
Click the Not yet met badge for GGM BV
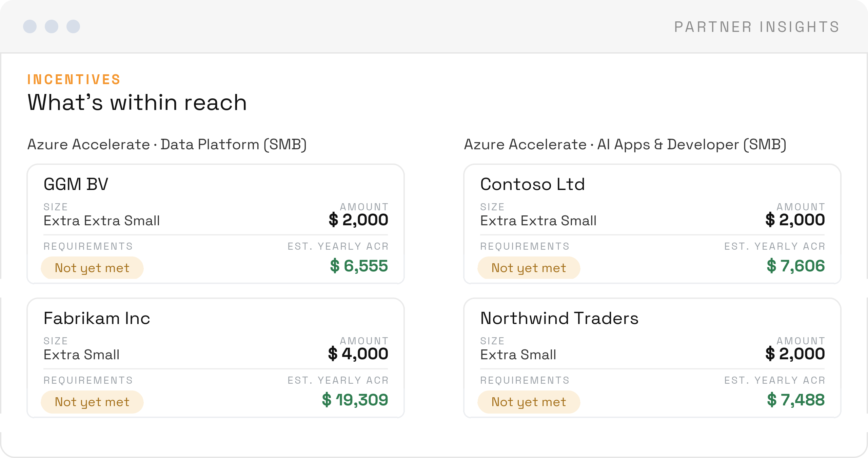pos(92,268)
